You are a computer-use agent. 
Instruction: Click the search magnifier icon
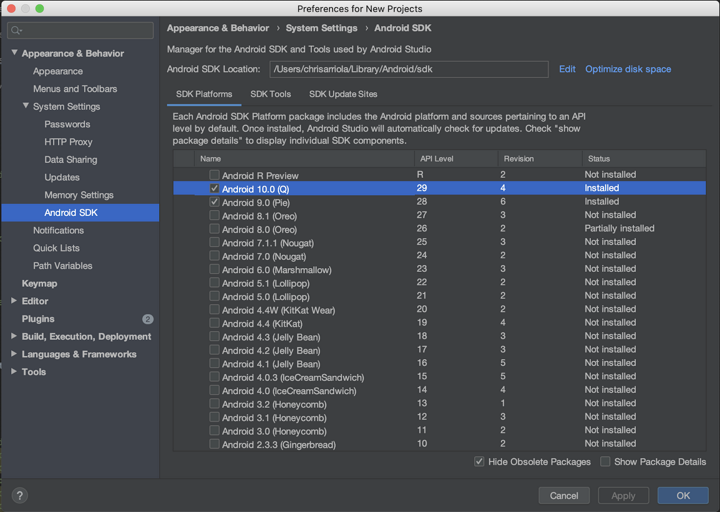pyautogui.click(x=18, y=31)
